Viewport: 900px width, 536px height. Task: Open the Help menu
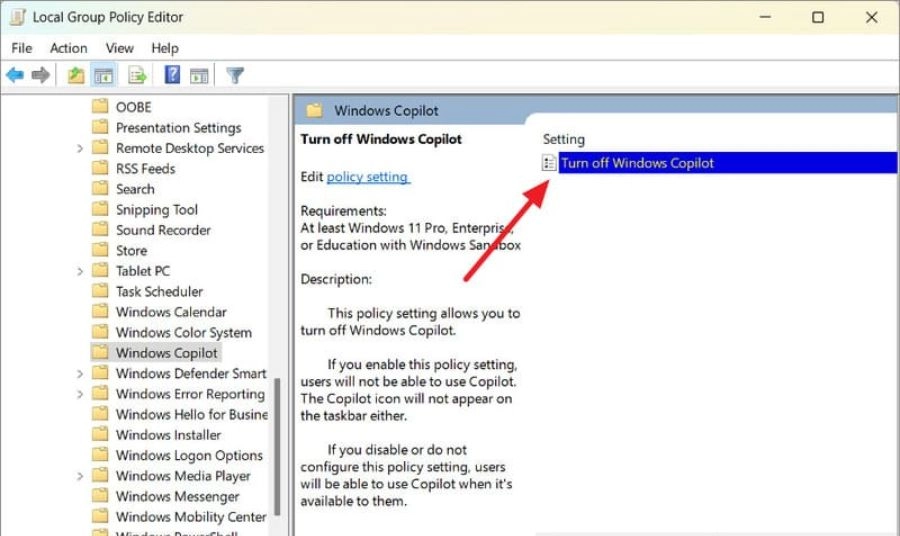pyautogui.click(x=165, y=48)
